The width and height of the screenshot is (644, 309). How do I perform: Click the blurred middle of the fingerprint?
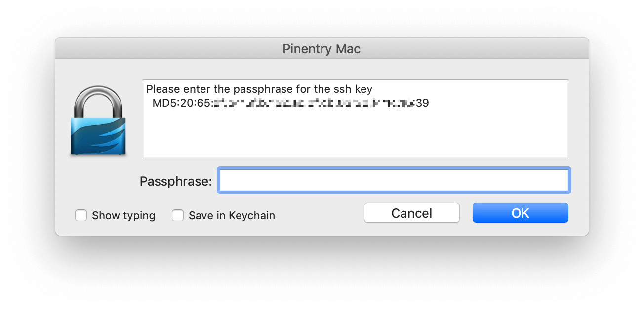[311, 103]
